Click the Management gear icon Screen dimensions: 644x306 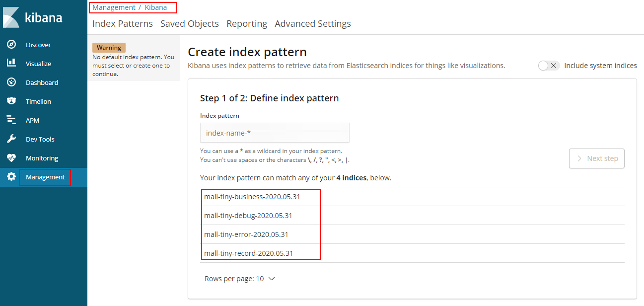11,177
